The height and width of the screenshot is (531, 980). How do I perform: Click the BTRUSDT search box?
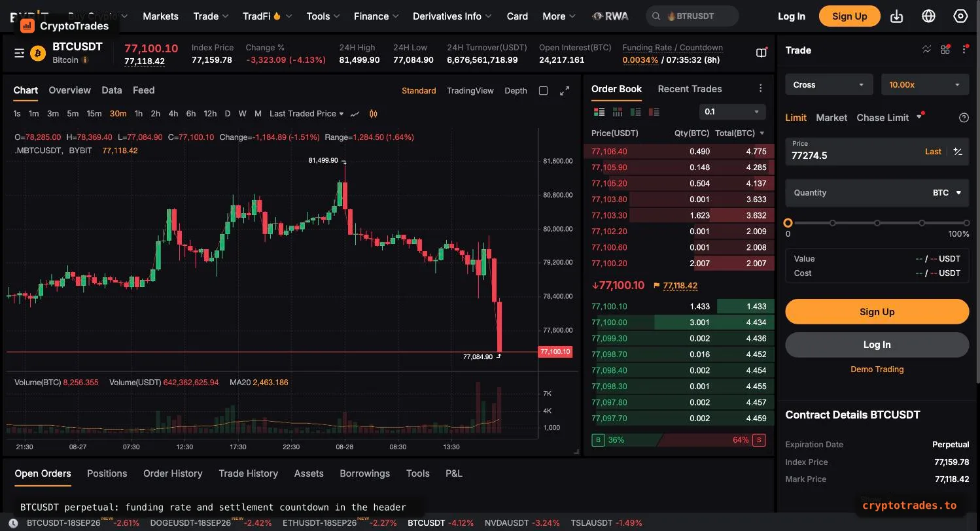(x=693, y=16)
